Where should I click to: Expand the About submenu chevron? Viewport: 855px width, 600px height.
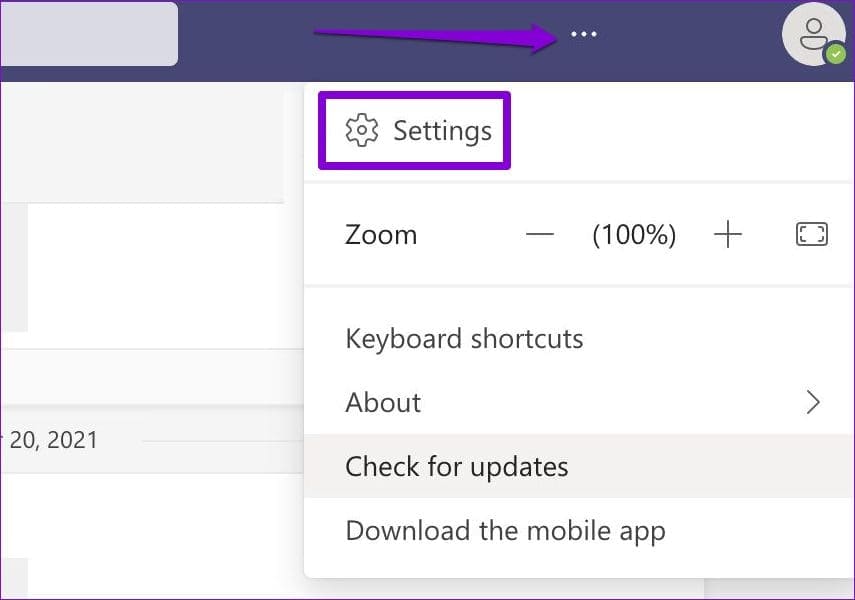coord(813,403)
